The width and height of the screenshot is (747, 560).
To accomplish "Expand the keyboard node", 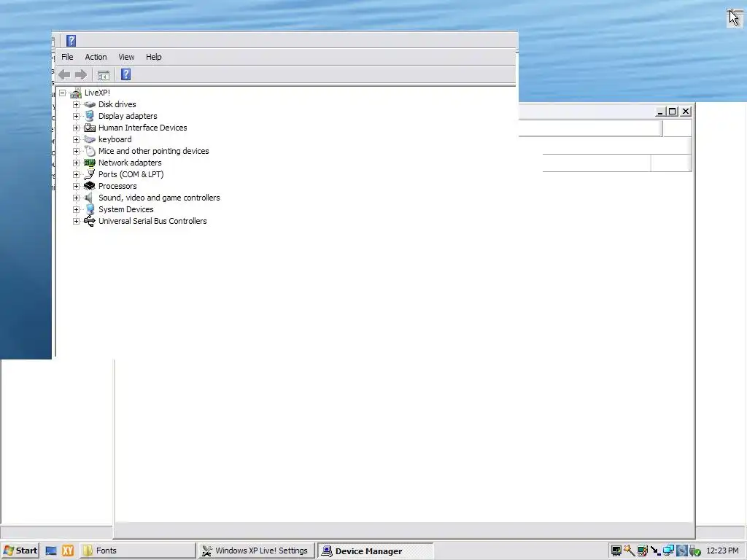I will (x=76, y=139).
